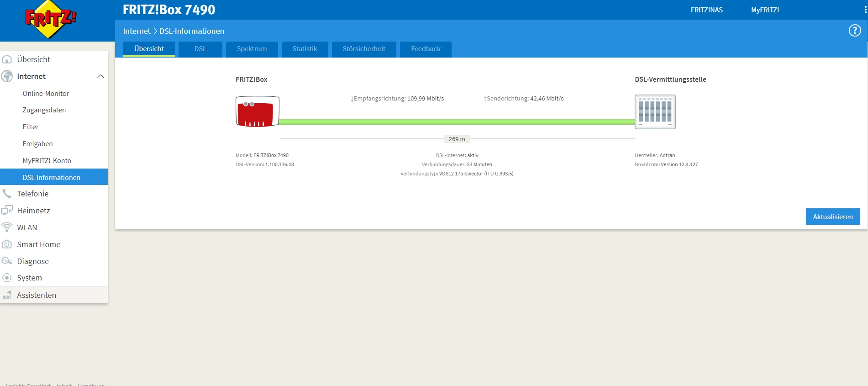Click the Hersteller: Adtran text
This screenshot has width=868, height=386.
(x=655, y=155)
